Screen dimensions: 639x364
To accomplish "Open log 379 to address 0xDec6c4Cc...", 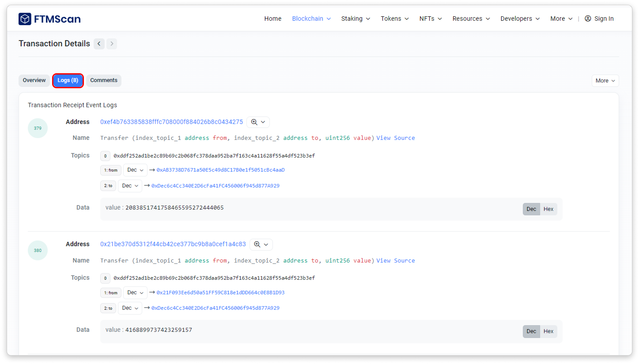I will tap(215, 186).
